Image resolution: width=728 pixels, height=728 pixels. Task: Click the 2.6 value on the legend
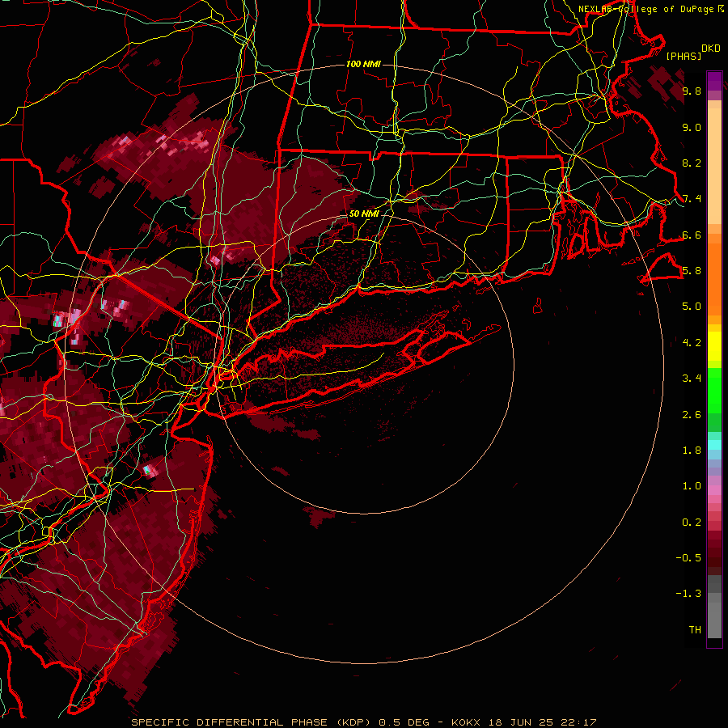[692, 415]
